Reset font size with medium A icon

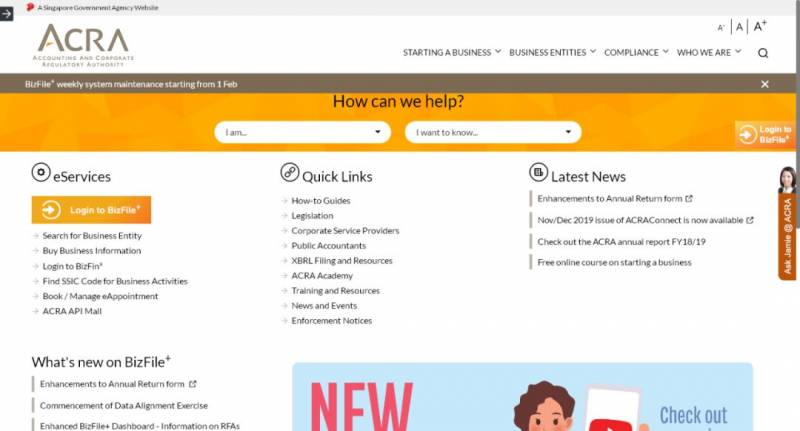point(739,27)
